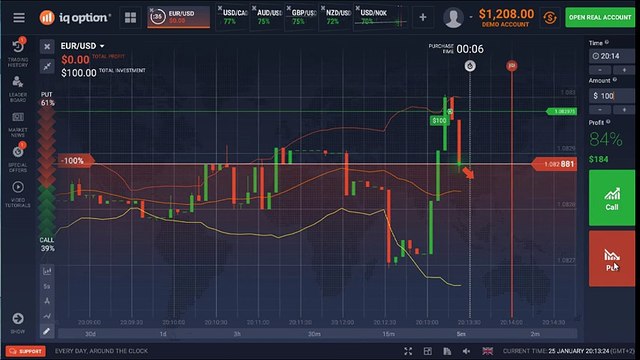Open the line graph tool icon
Viewport: 640px width, 360px height.
point(47,316)
